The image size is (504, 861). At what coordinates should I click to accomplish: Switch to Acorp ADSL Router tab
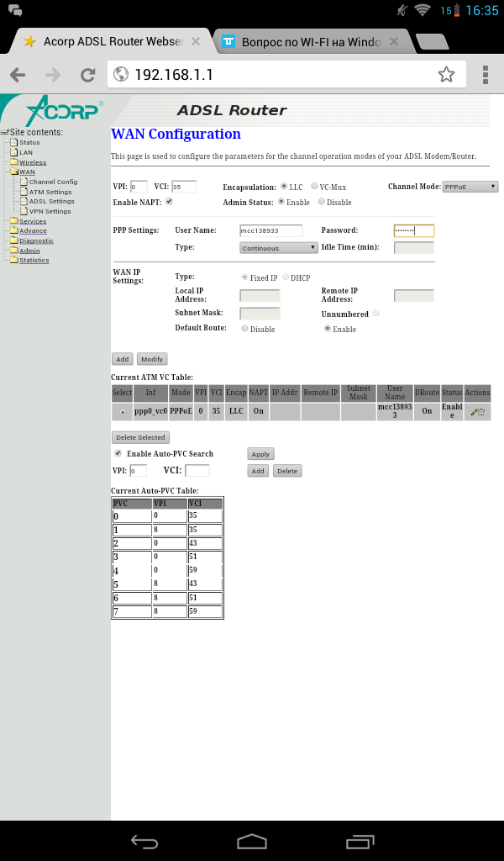click(113, 42)
